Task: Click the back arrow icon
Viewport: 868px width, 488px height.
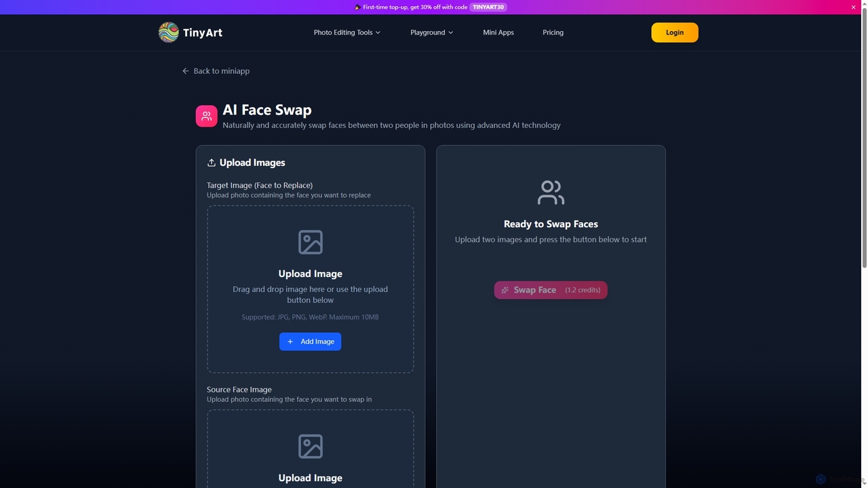Action: [186, 70]
